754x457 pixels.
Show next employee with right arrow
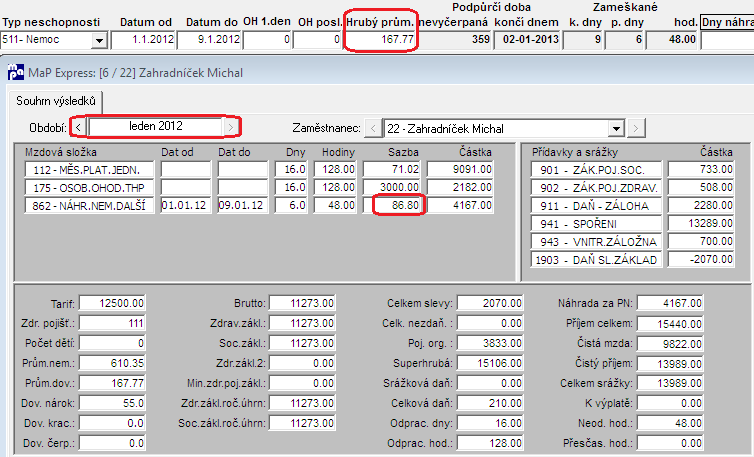click(636, 128)
